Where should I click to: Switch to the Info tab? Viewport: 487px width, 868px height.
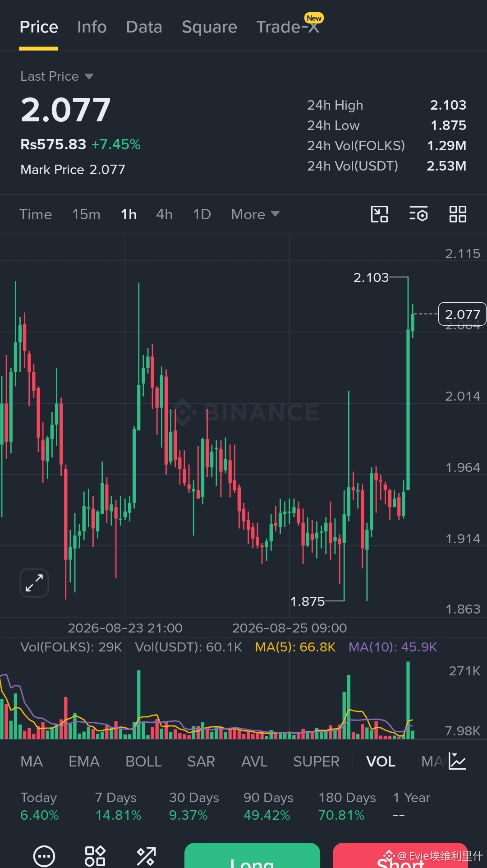click(92, 27)
